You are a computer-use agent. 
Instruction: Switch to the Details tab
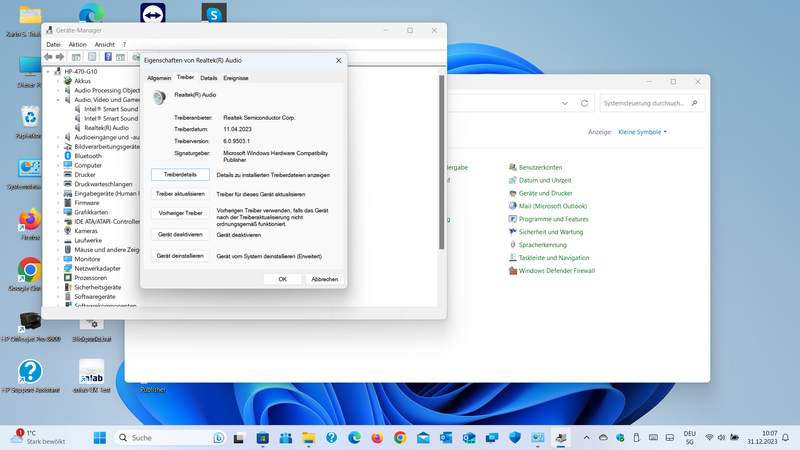coord(208,78)
